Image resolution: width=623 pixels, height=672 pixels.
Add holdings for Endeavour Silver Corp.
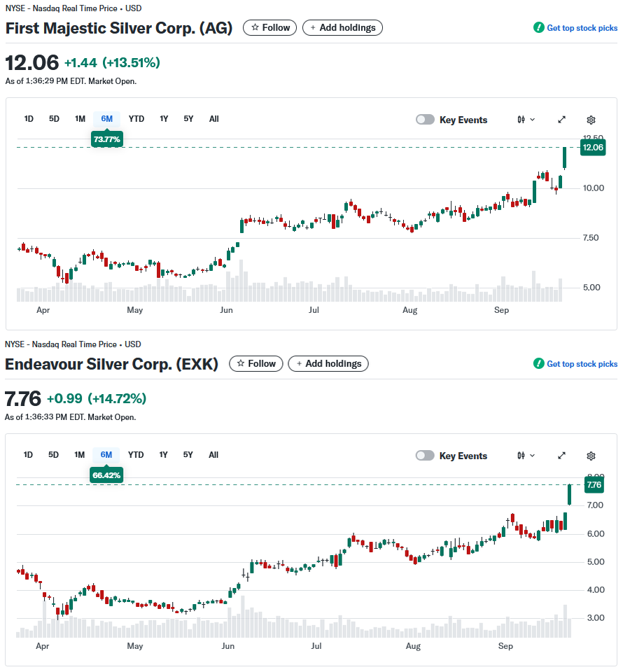[x=328, y=364]
